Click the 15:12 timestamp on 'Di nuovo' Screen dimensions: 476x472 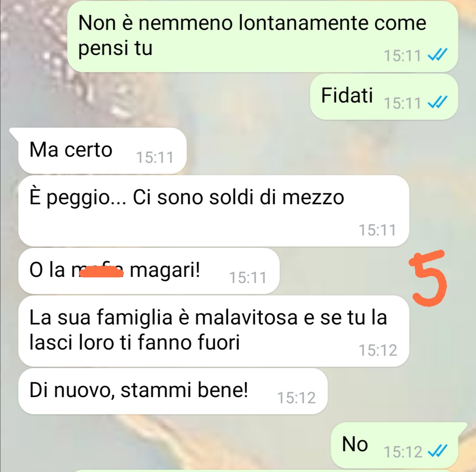point(297,398)
